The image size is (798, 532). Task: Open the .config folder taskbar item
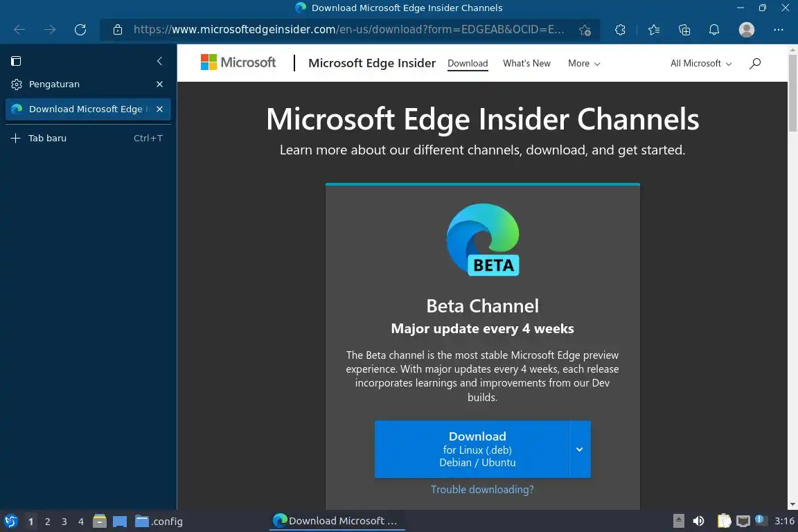tap(158, 521)
